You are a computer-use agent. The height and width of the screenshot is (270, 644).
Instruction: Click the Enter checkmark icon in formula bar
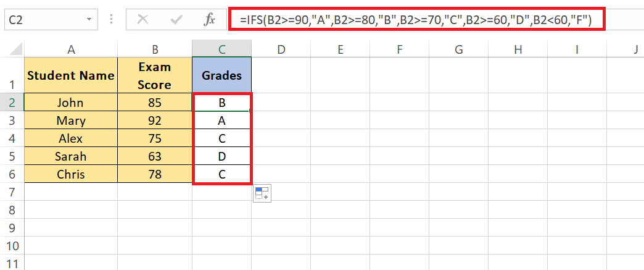click(176, 20)
